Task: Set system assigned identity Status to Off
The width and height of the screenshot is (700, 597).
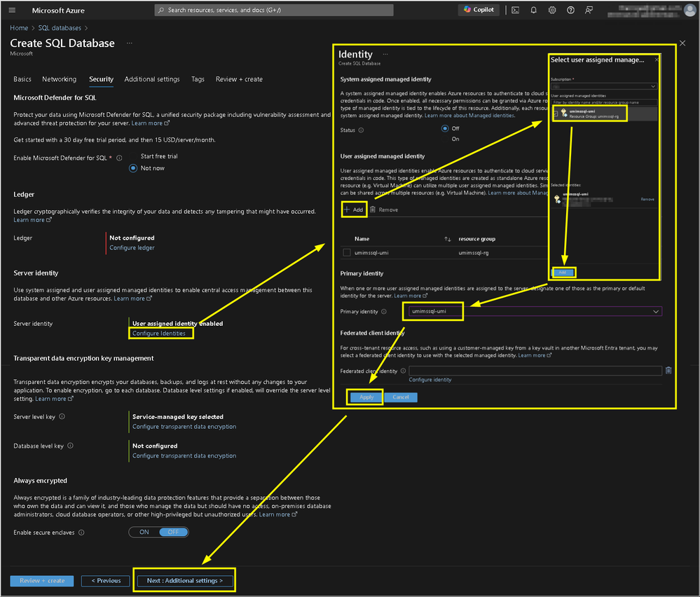Action: click(x=445, y=128)
